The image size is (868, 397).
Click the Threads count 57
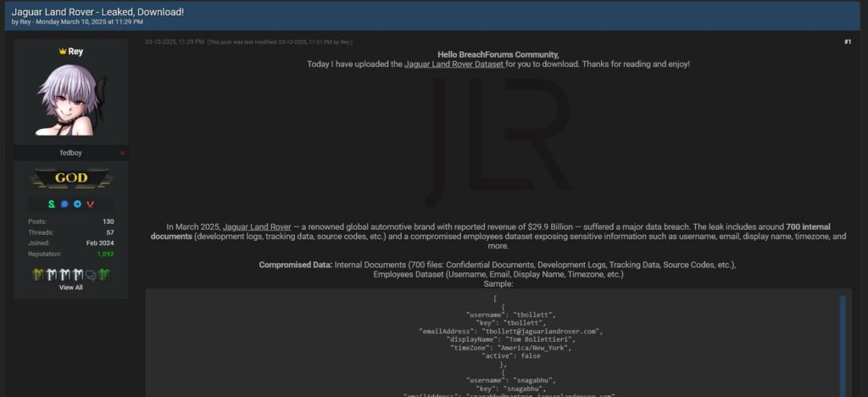click(109, 232)
